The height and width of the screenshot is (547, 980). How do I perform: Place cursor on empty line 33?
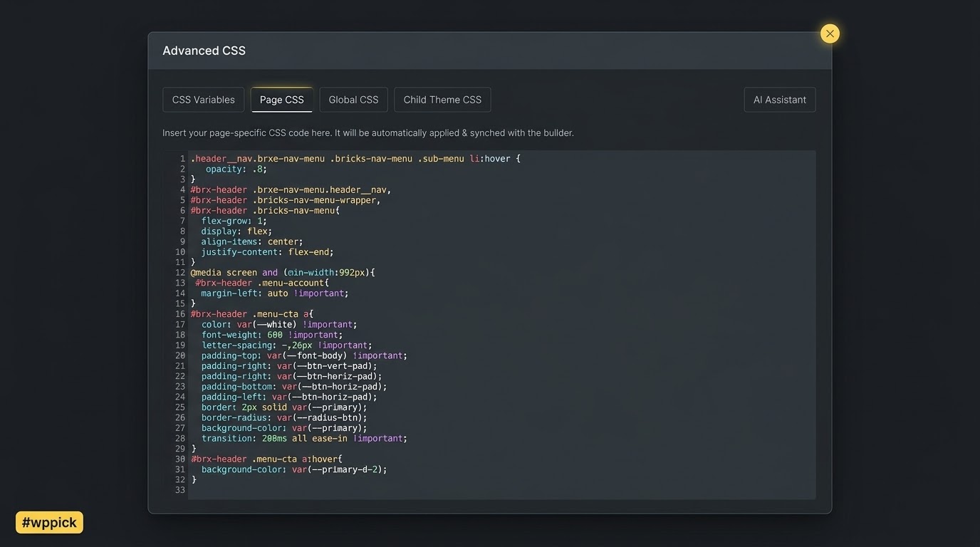(x=501, y=490)
